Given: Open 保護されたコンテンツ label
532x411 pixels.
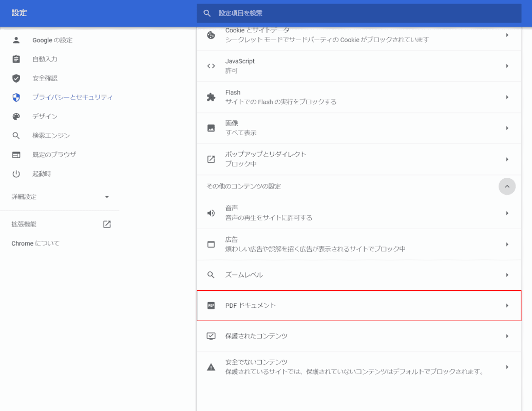Looking at the screenshot, I should coord(256,336).
